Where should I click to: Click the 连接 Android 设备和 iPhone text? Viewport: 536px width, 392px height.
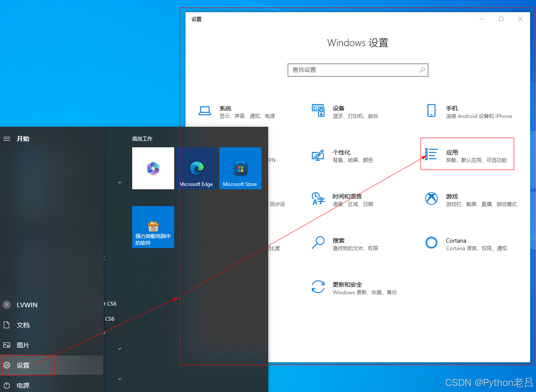[x=479, y=116]
